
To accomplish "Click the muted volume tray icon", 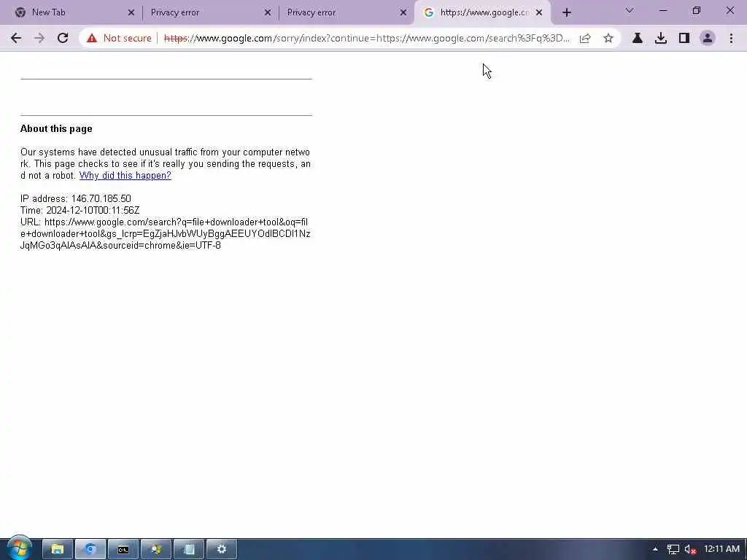I will pyautogui.click(x=690, y=550).
